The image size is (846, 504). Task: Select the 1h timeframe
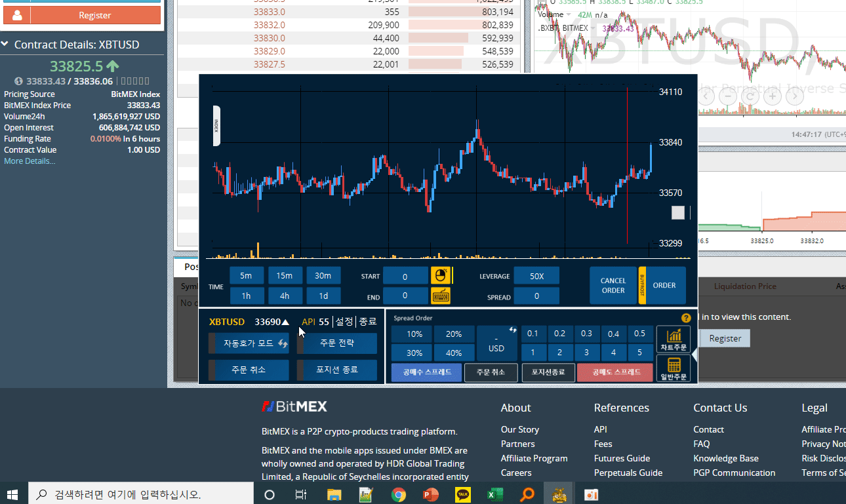pos(246,296)
